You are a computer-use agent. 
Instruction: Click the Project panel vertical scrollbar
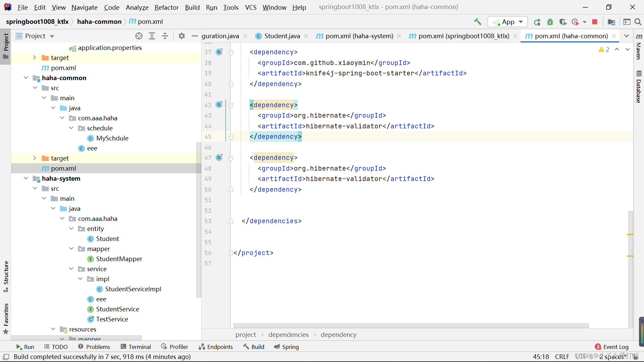(x=199, y=220)
